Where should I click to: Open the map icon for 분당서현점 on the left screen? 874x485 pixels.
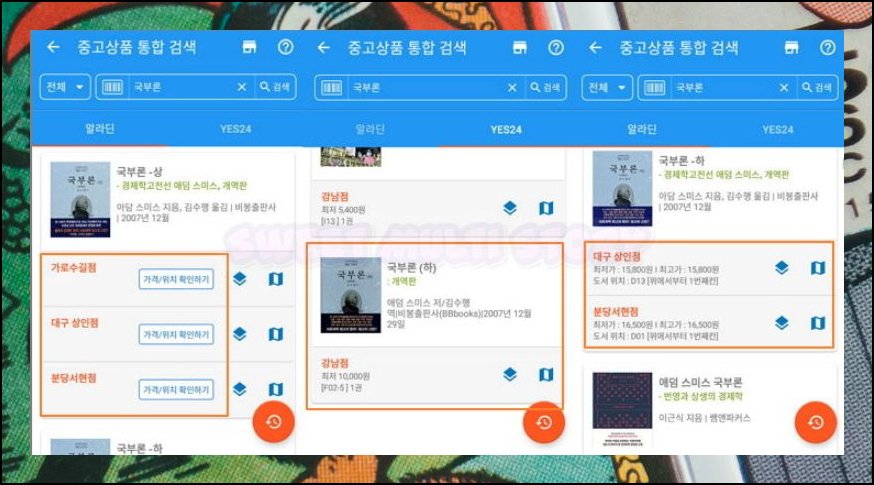(x=276, y=389)
